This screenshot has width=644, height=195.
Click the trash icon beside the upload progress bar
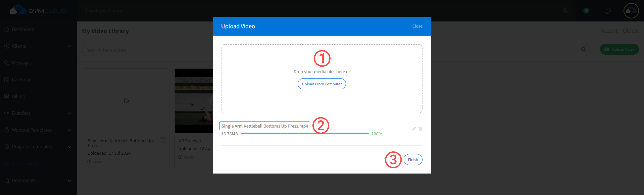point(420,129)
